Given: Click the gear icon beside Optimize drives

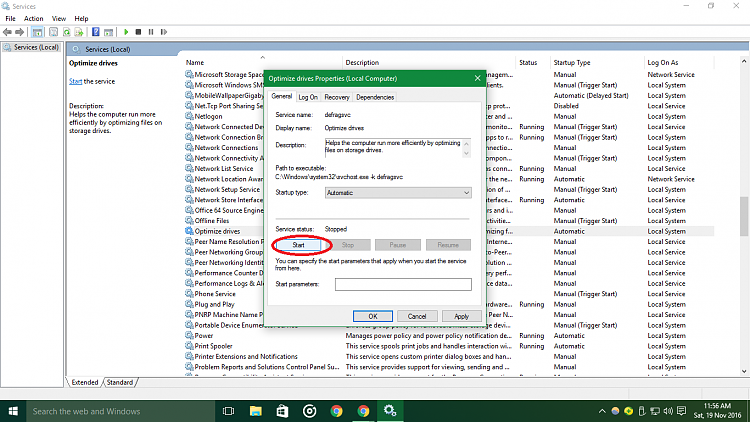Looking at the screenshot, I should coord(189,231).
